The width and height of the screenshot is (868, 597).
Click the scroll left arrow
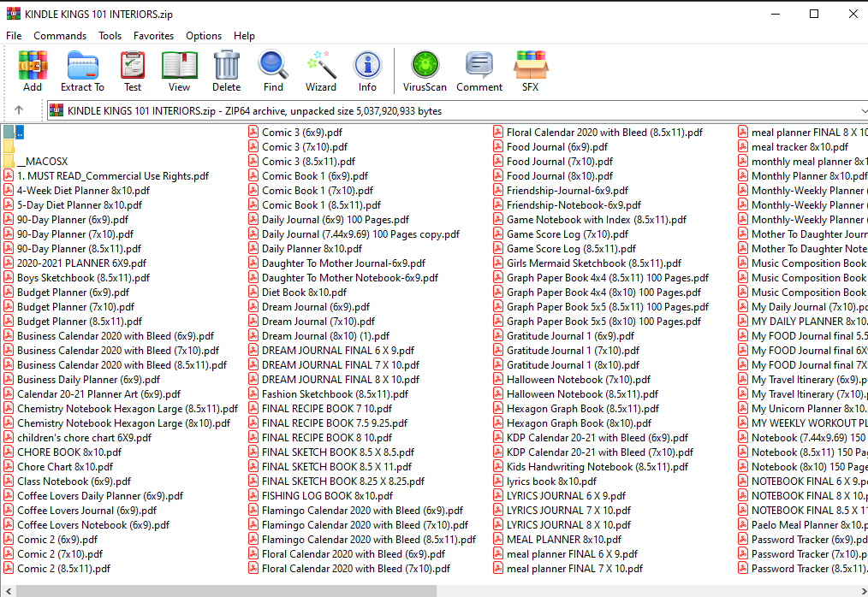8,591
